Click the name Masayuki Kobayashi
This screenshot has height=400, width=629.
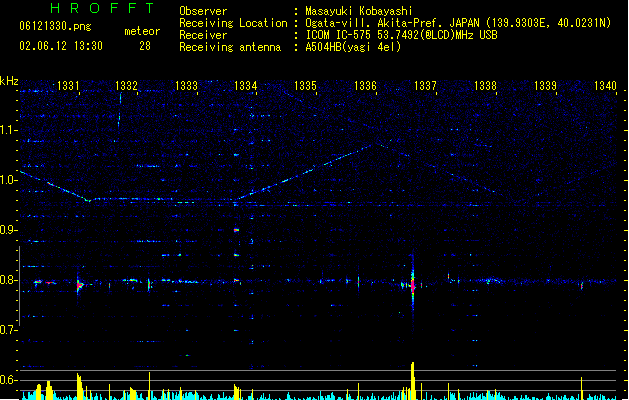click(359, 11)
